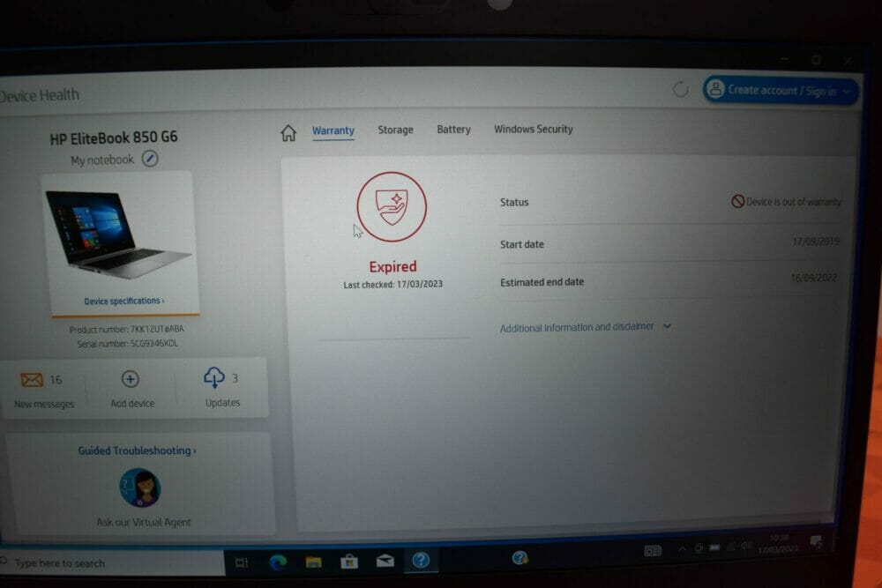
Task: Click the 3 updates count
Action: tap(235, 378)
